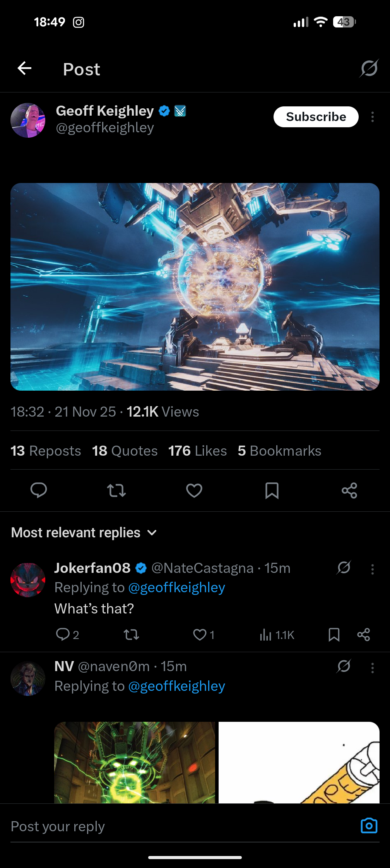The height and width of the screenshot is (868, 390).
Task: Open the 18 Quotes list
Action: [125, 451]
